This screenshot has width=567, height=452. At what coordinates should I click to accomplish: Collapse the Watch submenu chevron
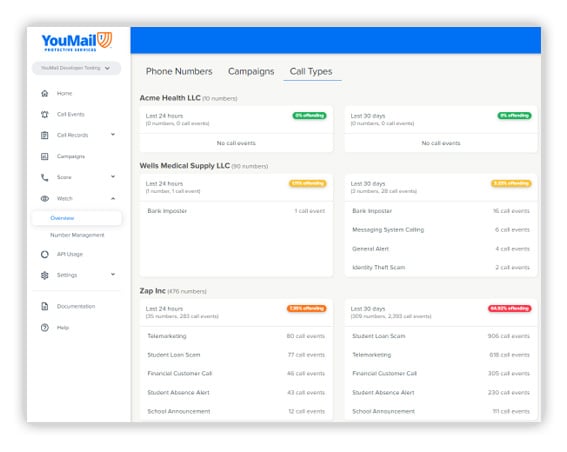[x=113, y=198]
